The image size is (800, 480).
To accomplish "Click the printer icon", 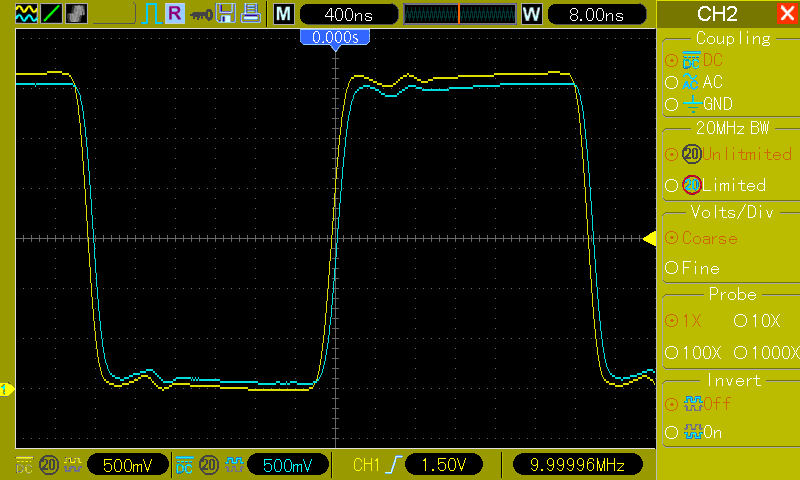I will [x=251, y=13].
